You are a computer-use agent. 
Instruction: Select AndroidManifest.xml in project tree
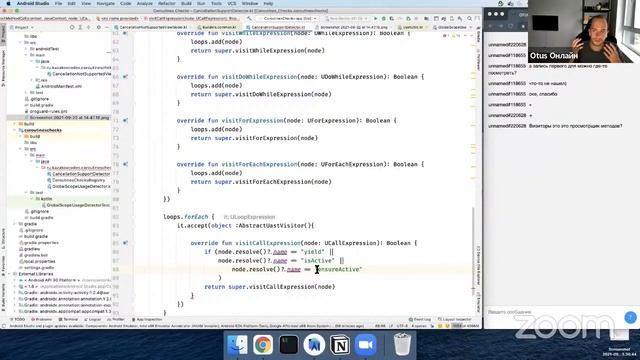tap(61, 87)
